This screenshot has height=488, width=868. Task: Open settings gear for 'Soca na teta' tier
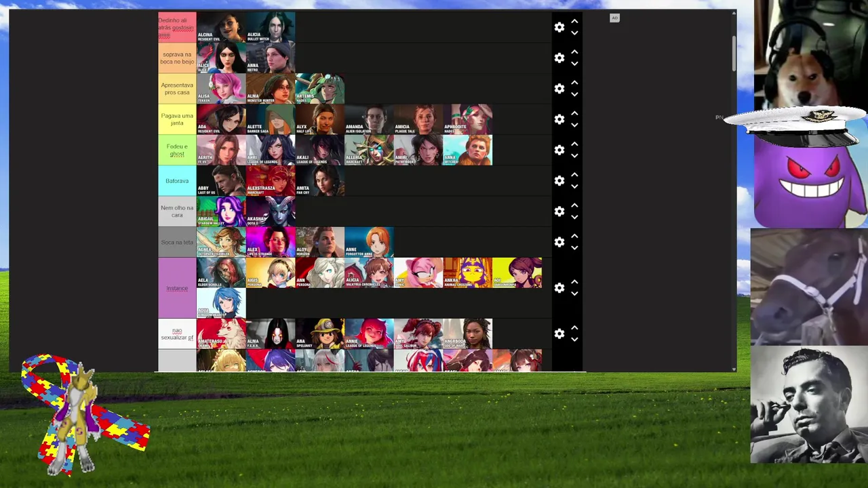tap(559, 242)
